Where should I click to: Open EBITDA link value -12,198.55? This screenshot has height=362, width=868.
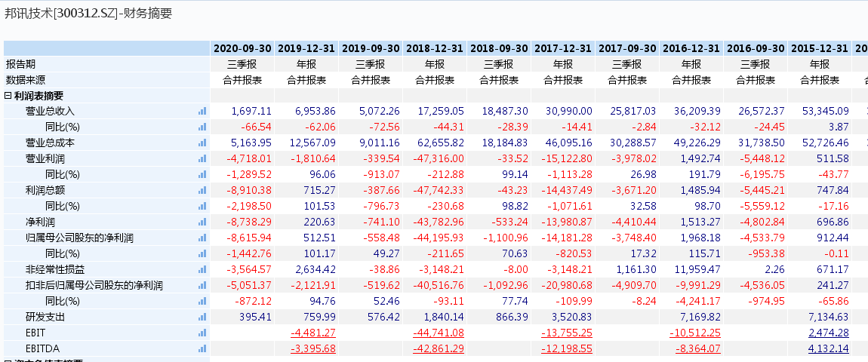[567, 349]
